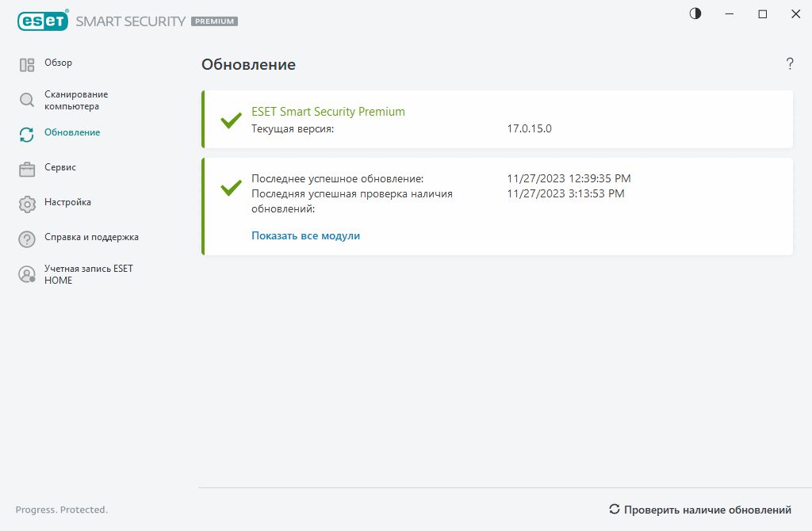Click the Показать все модули link
This screenshot has width=812, height=531.
(305, 235)
